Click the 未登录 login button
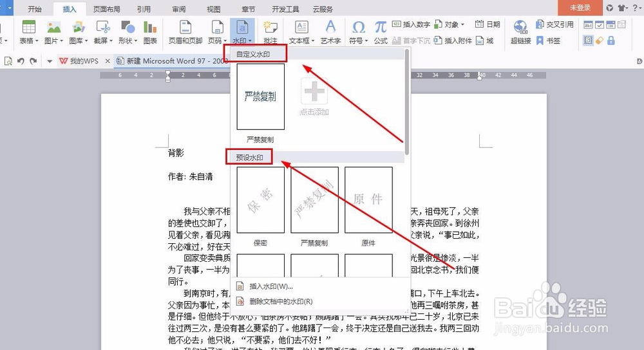 [x=580, y=8]
